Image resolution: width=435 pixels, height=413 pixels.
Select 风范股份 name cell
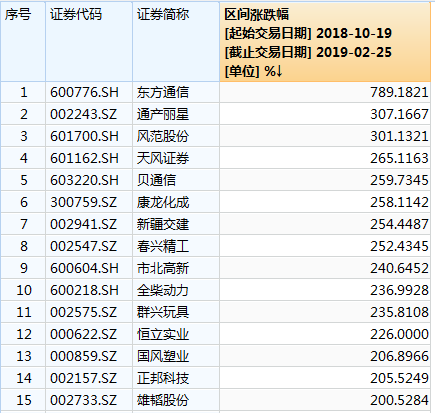point(176,136)
